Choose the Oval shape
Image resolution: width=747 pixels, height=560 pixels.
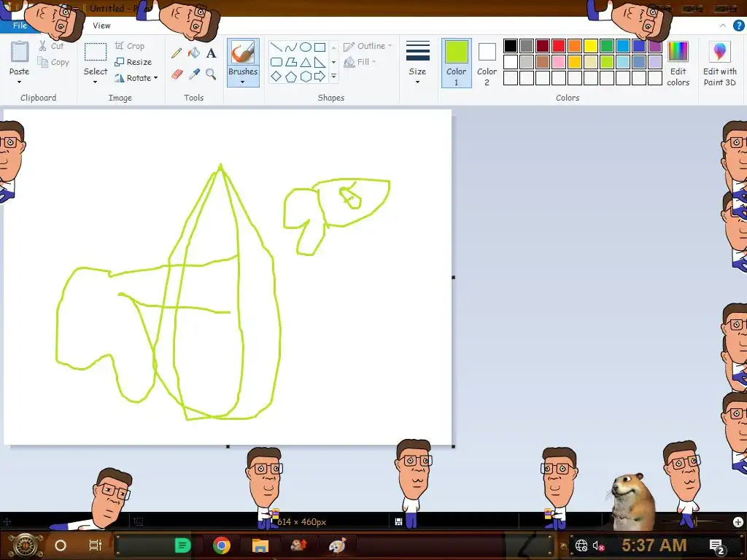pos(306,47)
